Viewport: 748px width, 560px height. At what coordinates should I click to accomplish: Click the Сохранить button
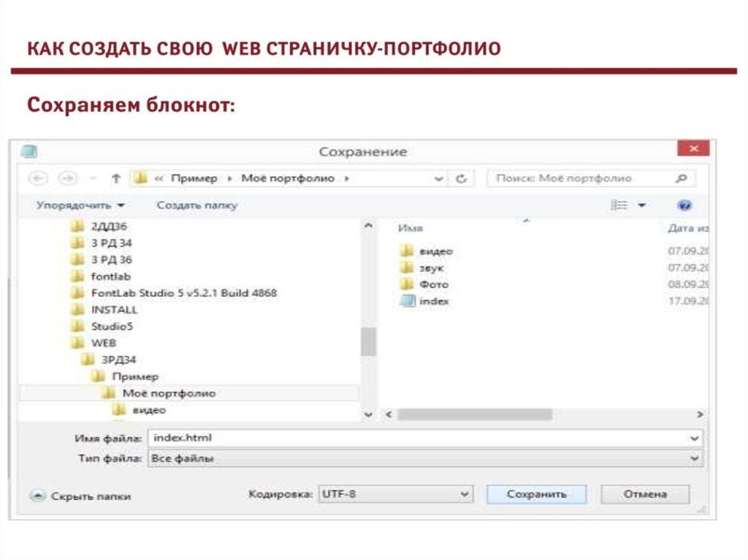point(536,494)
